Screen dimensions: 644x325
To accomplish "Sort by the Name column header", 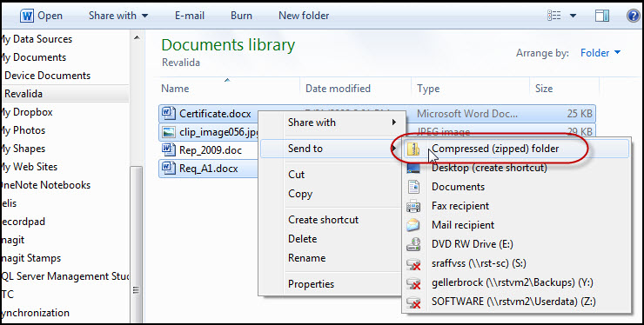I will tap(175, 89).
